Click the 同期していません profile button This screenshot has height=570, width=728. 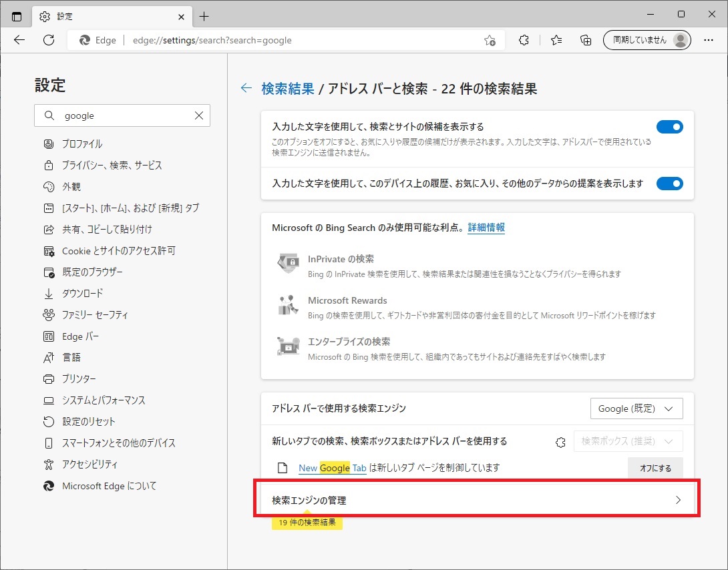click(x=647, y=40)
